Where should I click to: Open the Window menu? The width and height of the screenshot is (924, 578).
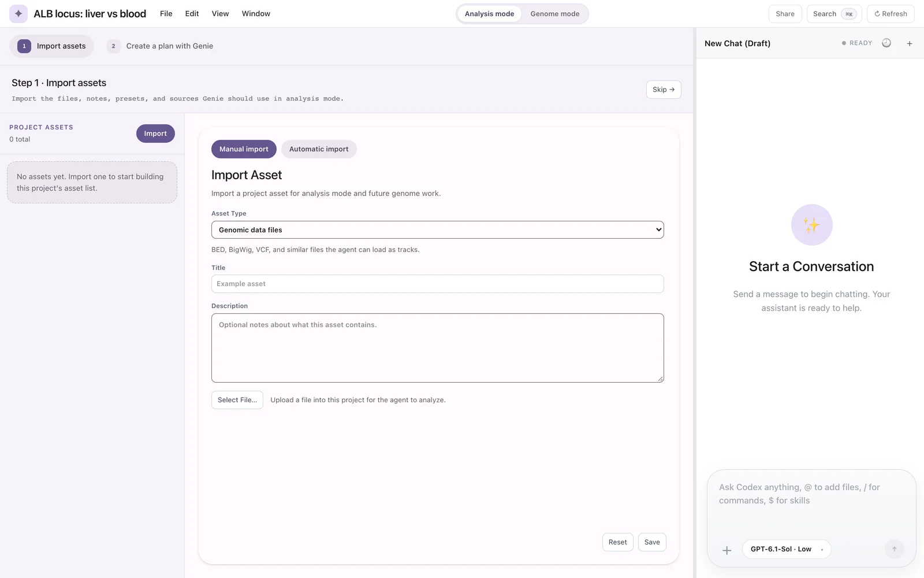(256, 14)
